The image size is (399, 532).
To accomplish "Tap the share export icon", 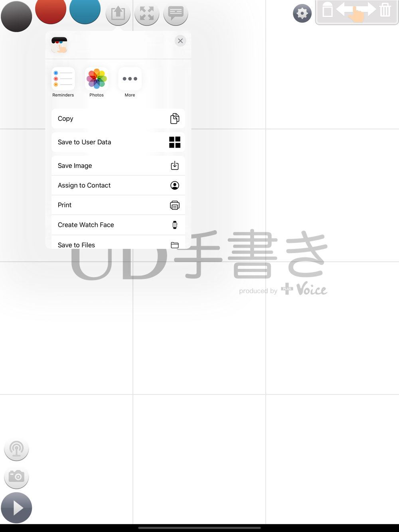I will tap(118, 14).
